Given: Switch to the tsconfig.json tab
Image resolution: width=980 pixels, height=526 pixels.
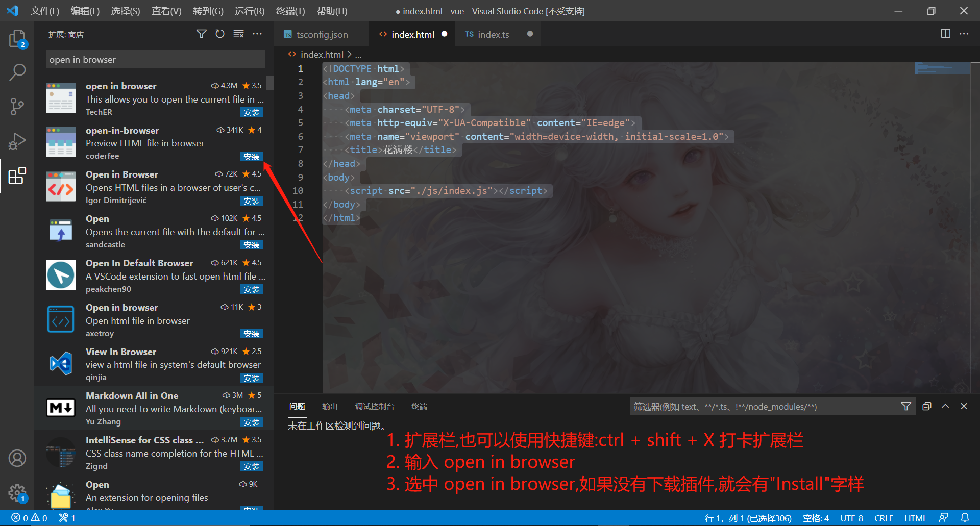Looking at the screenshot, I should [x=322, y=34].
